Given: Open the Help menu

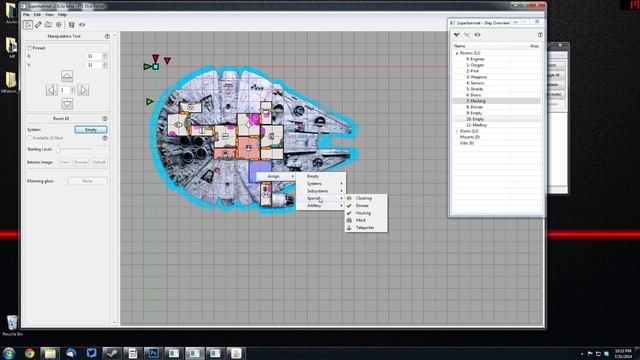Looking at the screenshot, I should point(62,15).
